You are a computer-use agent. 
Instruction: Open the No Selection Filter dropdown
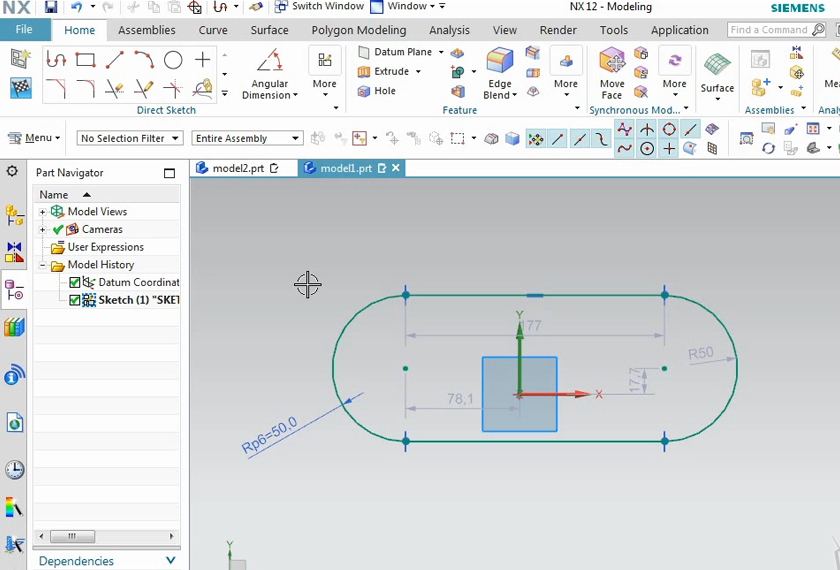point(130,138)
